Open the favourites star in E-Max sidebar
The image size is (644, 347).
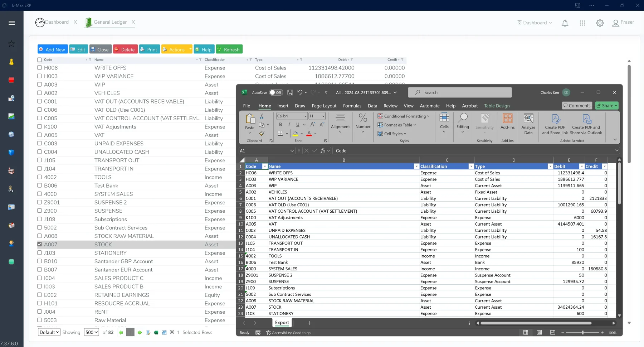pyautogui.click(x=11, y=44)
